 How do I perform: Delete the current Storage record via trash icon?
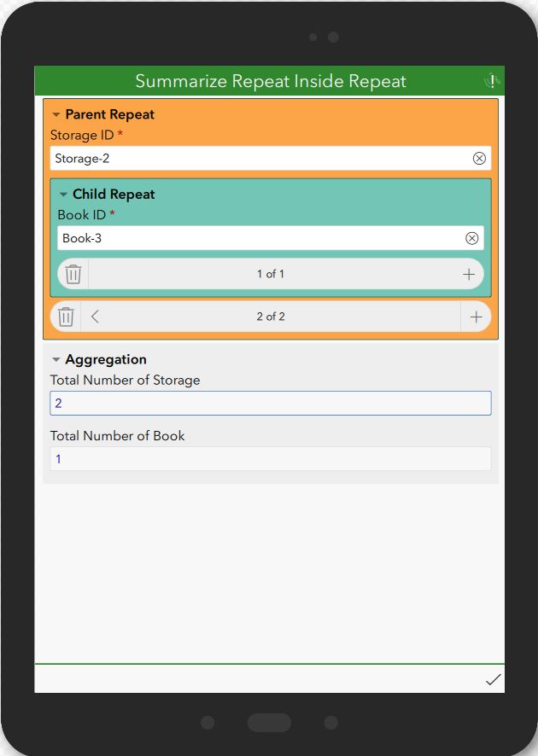(65, 316)
